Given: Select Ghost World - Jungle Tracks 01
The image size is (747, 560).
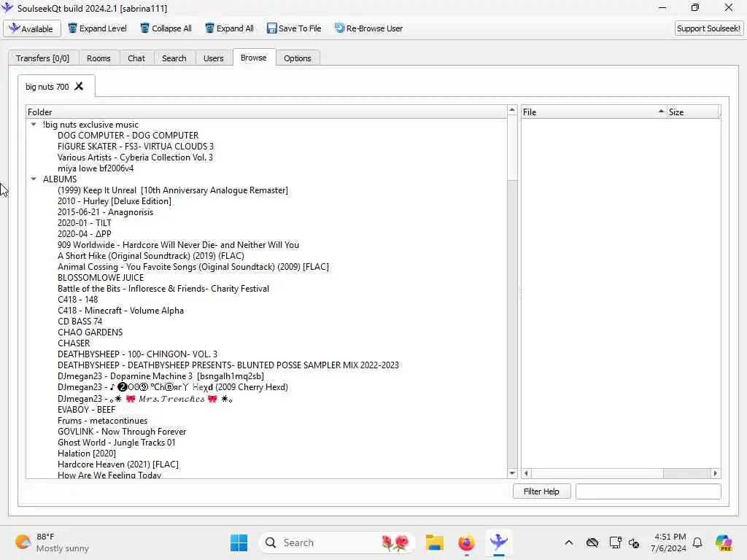Looking at the screenshot, I should tap(117, 443).
